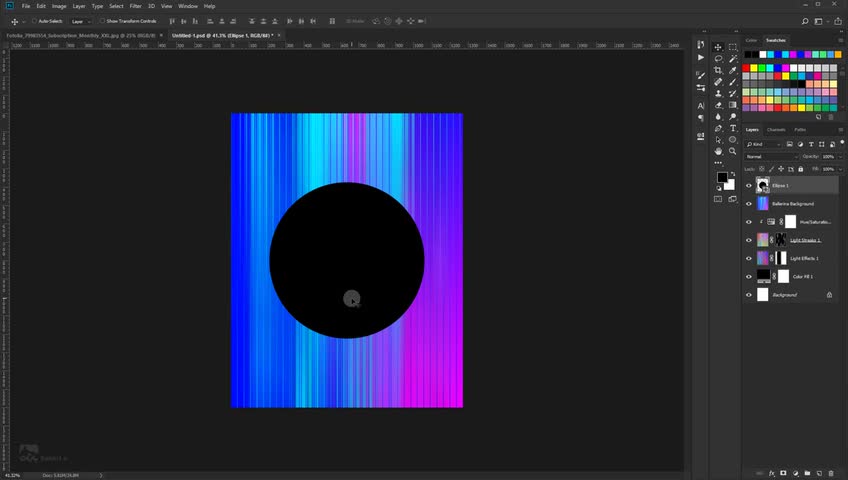The image size is (848, 480).
Task: Expand the Opacity dropdown arrow
Action: [840, 157]
